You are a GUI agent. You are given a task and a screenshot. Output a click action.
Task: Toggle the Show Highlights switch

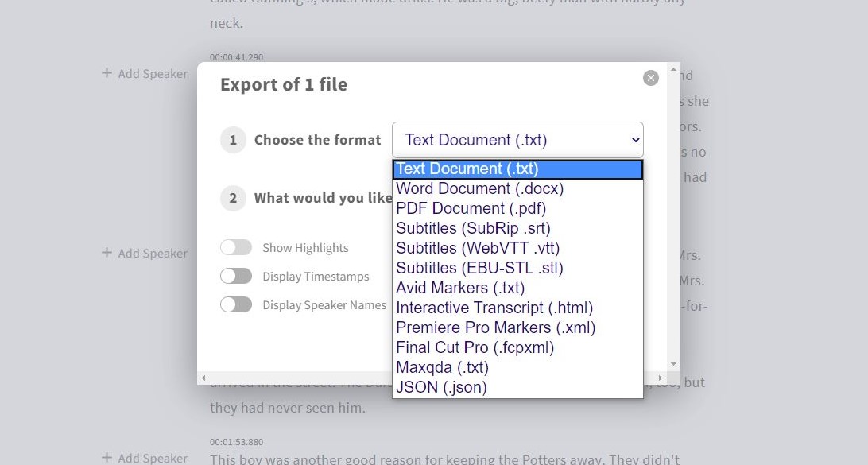coord(236,247)
